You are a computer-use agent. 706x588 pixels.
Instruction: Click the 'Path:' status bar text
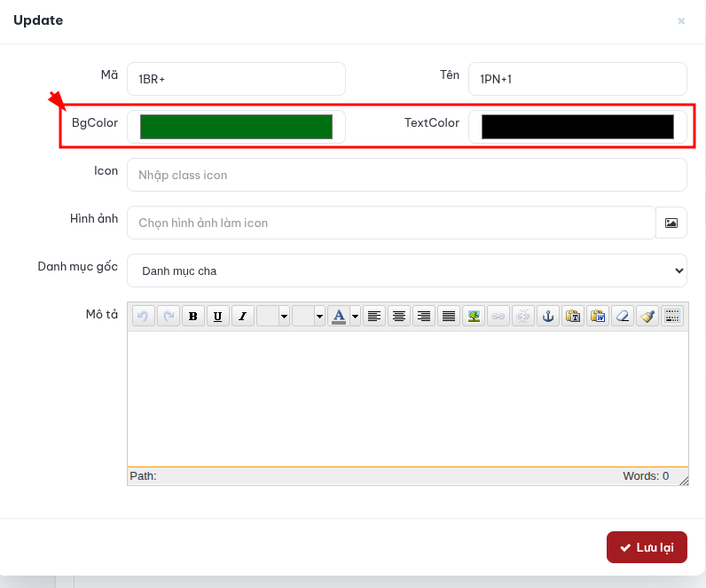point(143,476)
